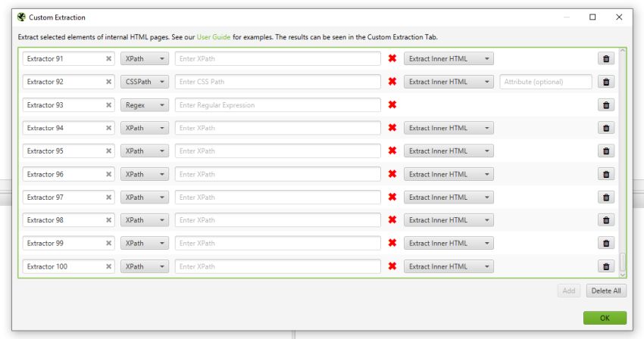Clear the Extractor 92 name with x icon
The width and height of the screenshot is (644, 339).
point(108,82)
